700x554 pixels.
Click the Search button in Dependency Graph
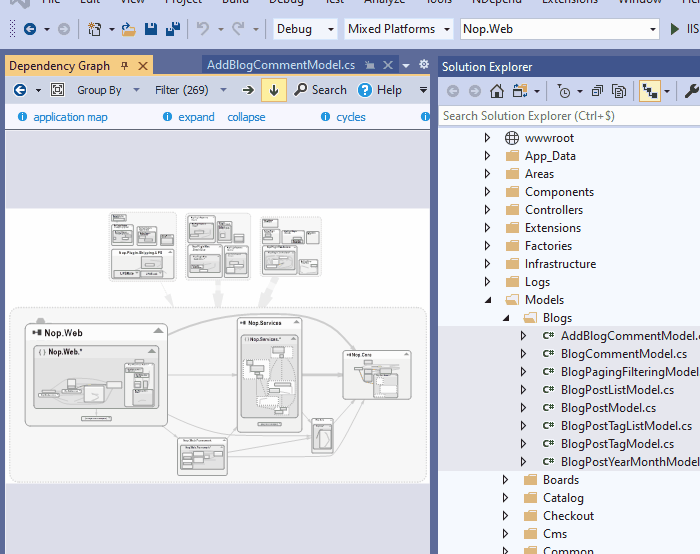click(x=320, y=90)
